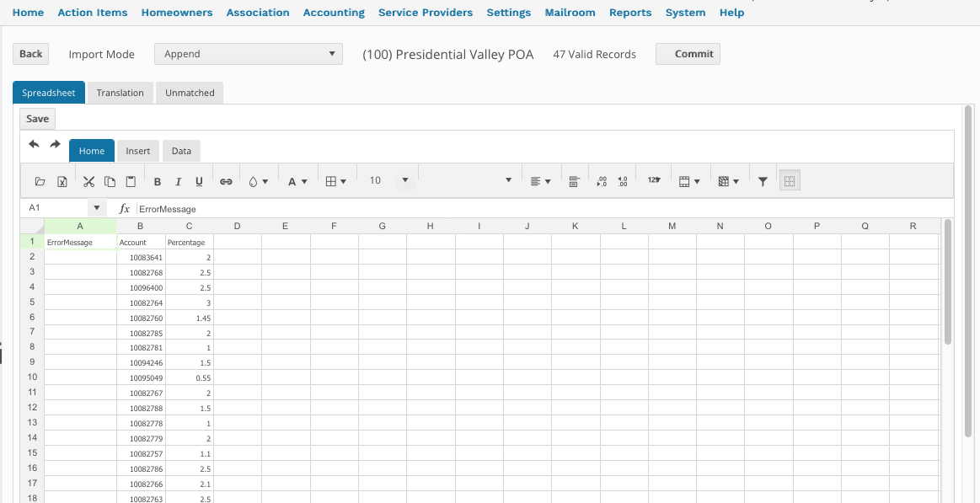The width and height of the screenshot is (980, 503).
Task: Select the Spreadsheet tab
Action: 49,93
